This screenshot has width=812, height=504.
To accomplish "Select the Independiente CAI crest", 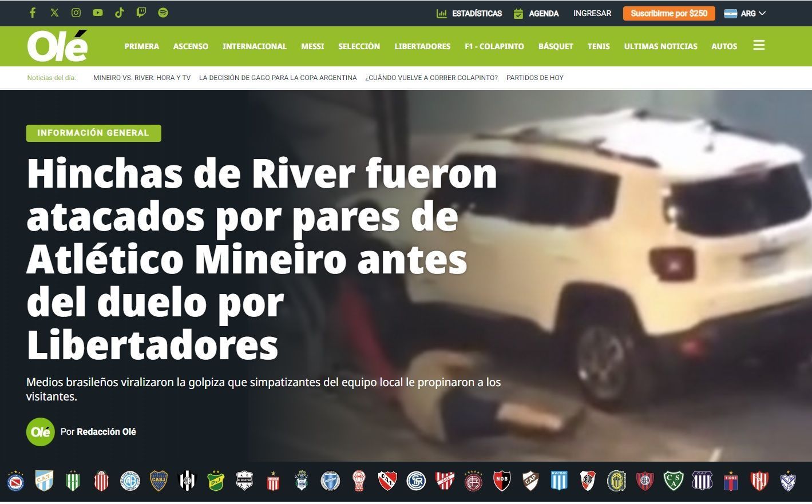I will pos(387,481).
